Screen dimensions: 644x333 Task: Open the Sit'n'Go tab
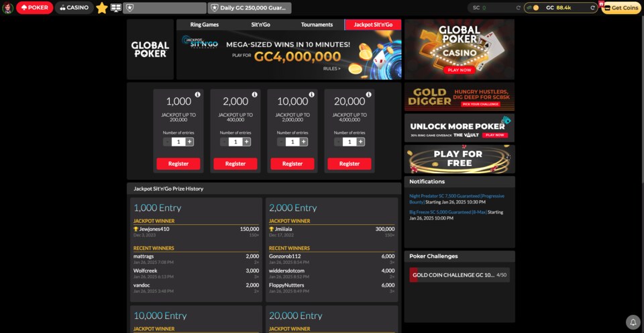[x=261, y=25]
